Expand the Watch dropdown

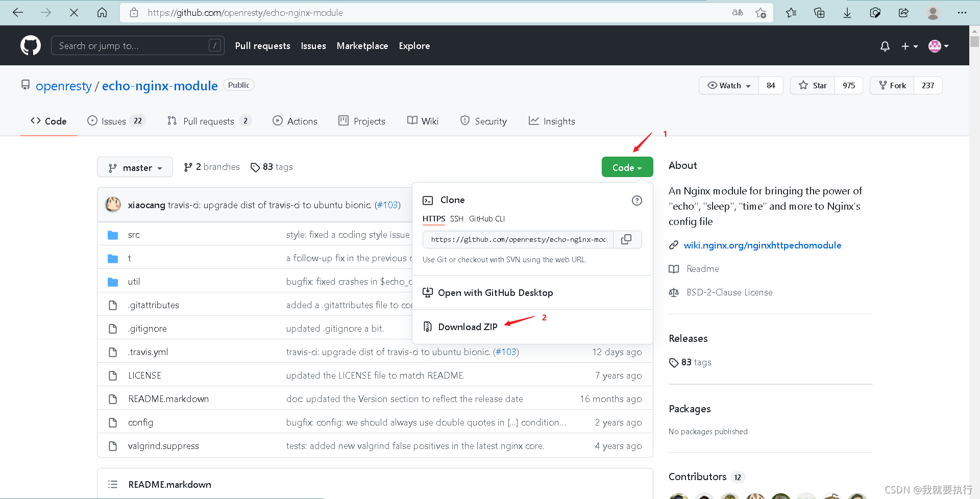[729, 86]
